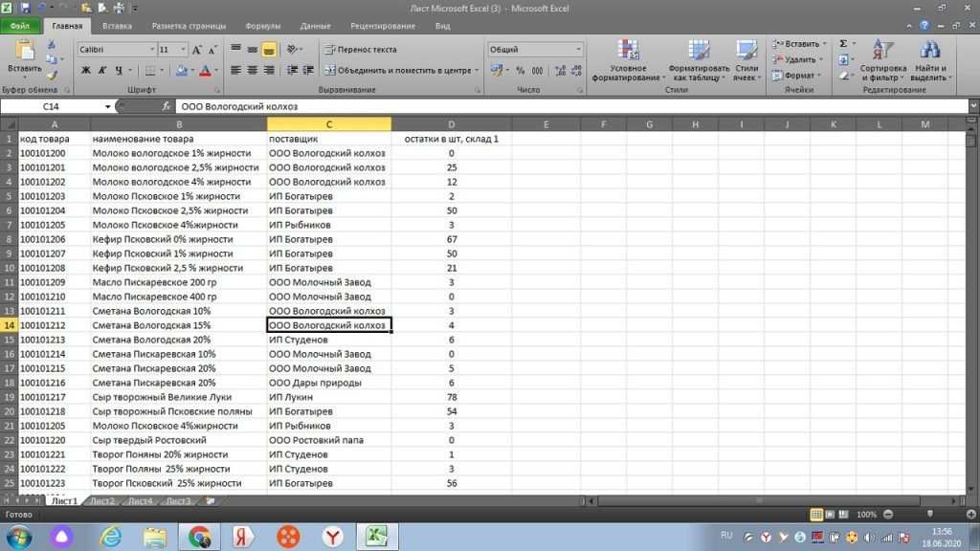Click Сортировка и фильтр icon
The image size is (980, 551).
[x=882, y=61]
